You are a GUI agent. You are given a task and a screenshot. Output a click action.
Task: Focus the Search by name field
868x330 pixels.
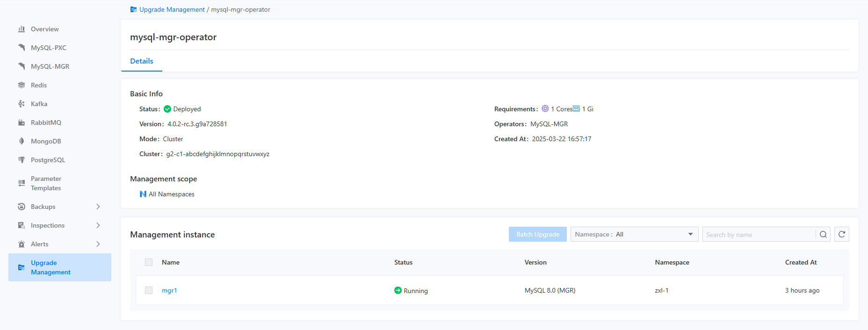pyautogui.click(x=759, y=235)
